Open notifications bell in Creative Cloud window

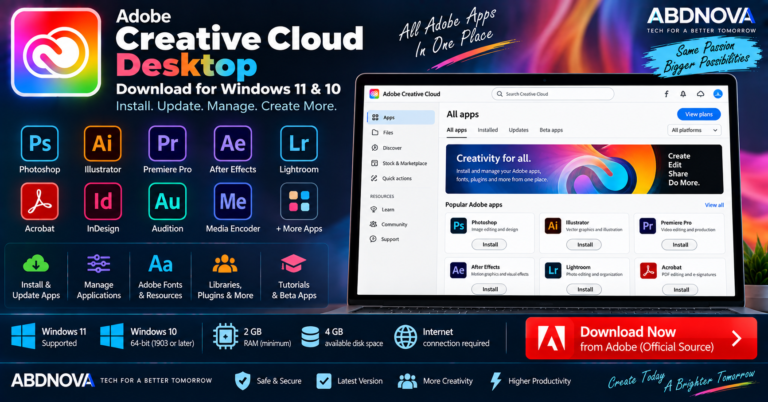coord(683,94)
